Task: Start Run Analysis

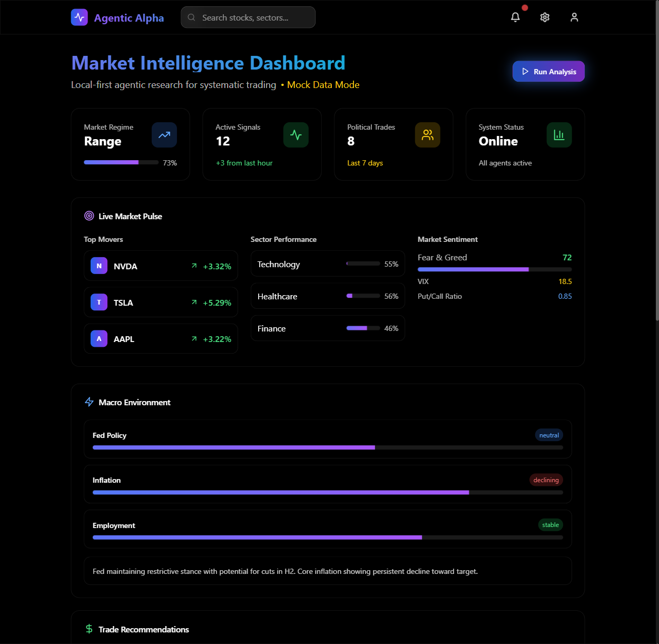Action: [x=548, y=72]
